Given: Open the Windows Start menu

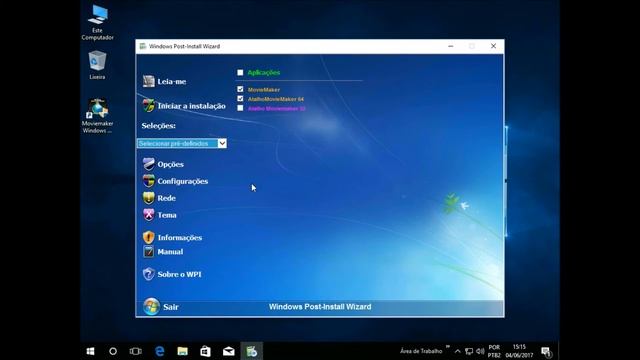Looking at the screenshot, I should coord(91,351).
